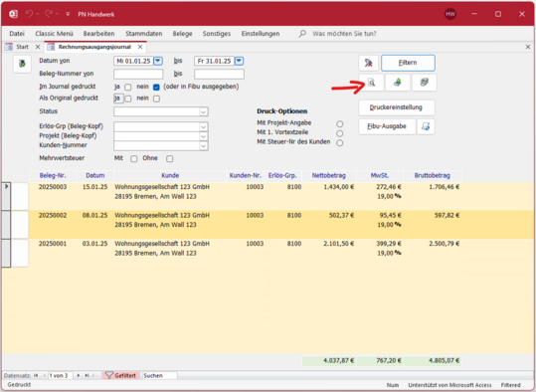The image size is (536, 392).
Task: Click the print journal printer icon
Action: (397, 83)
